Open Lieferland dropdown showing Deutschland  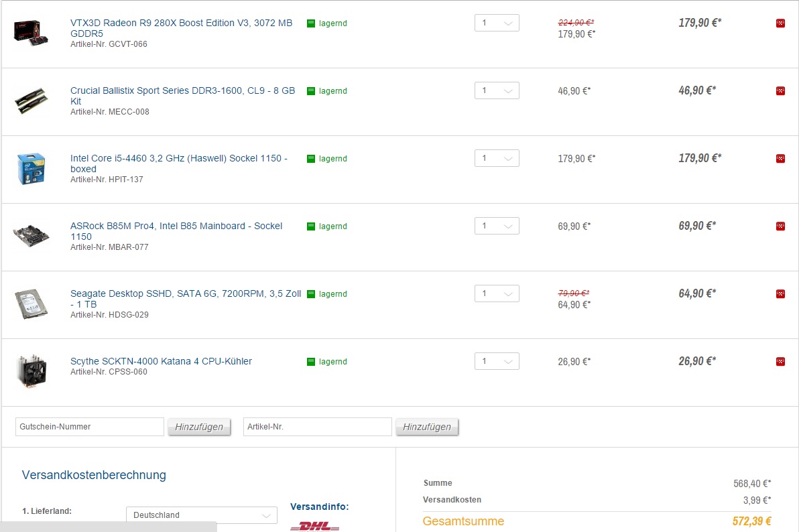coord(202,515)
